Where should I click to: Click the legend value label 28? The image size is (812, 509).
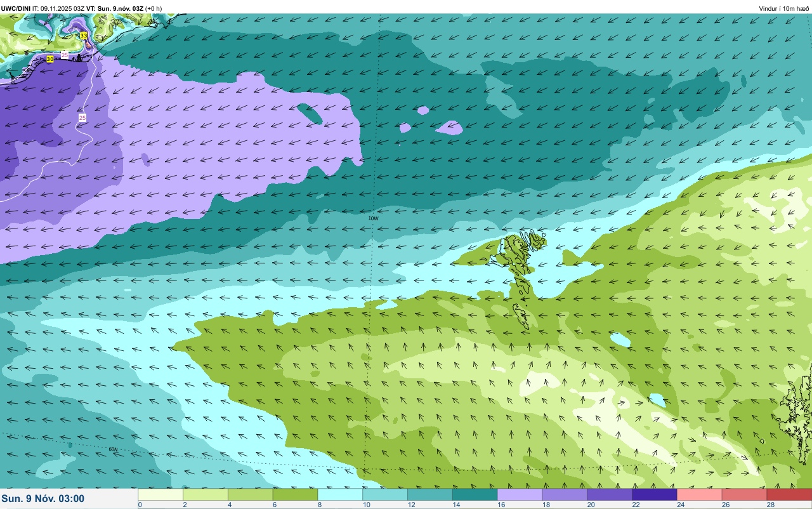click(x=771, y=505)
